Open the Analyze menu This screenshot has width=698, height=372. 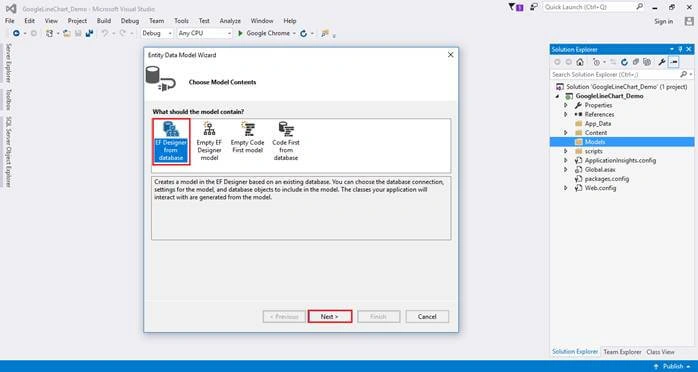tap(230, 21)
